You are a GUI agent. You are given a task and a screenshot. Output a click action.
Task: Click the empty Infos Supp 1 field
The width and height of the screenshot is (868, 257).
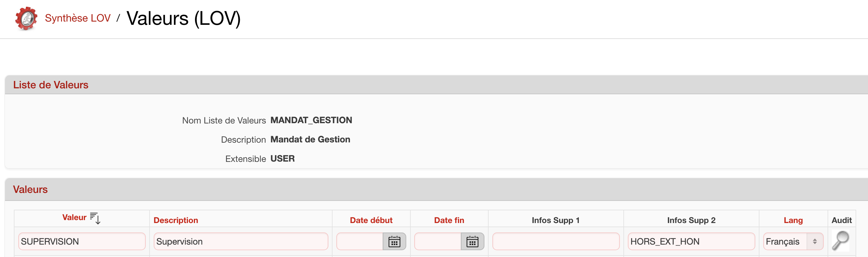556,241
